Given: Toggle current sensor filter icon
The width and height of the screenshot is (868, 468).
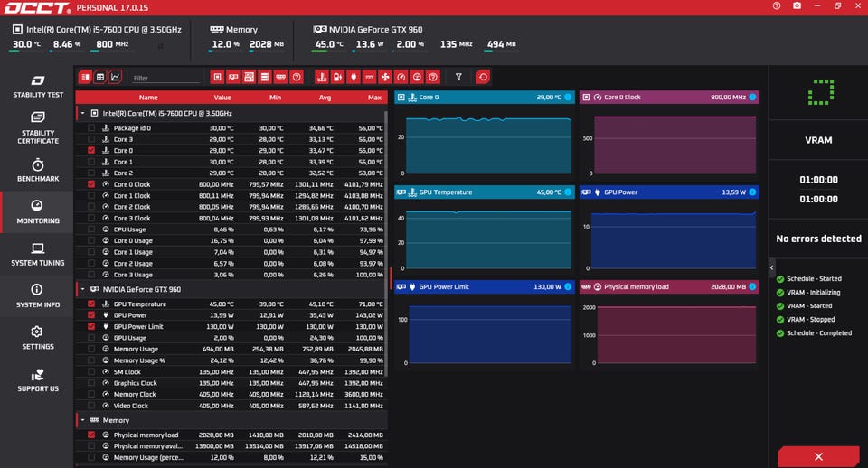Looking at the screenshot, I should click(x=369, y=77).
